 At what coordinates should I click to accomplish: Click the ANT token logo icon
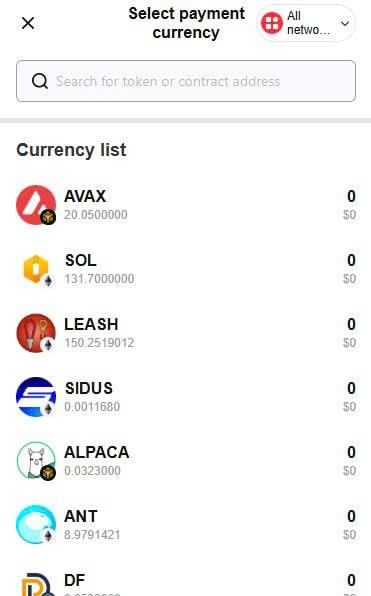(36, 525)
